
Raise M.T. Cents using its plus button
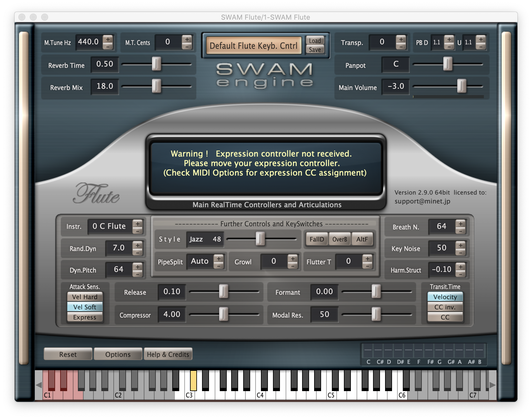pos(187,39)
